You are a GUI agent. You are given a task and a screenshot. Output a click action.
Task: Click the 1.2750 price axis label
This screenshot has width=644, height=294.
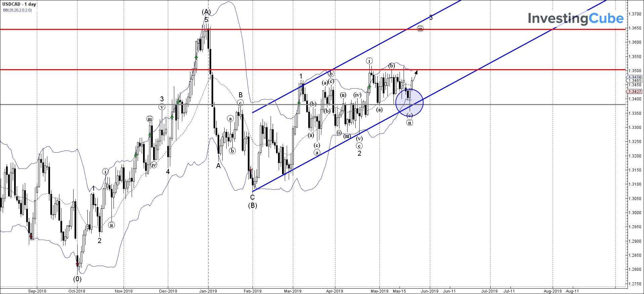point(635,284)
